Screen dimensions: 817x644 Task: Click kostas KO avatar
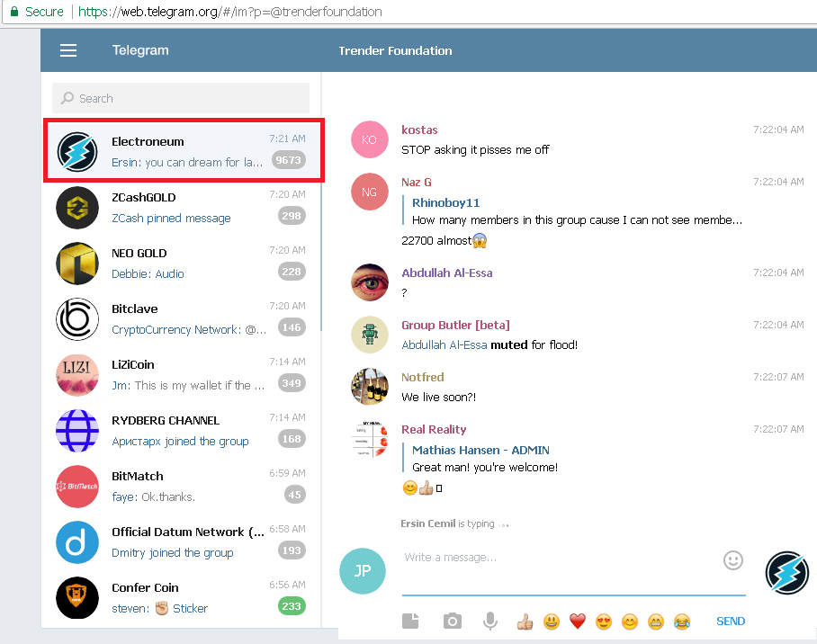click(370, 139)
